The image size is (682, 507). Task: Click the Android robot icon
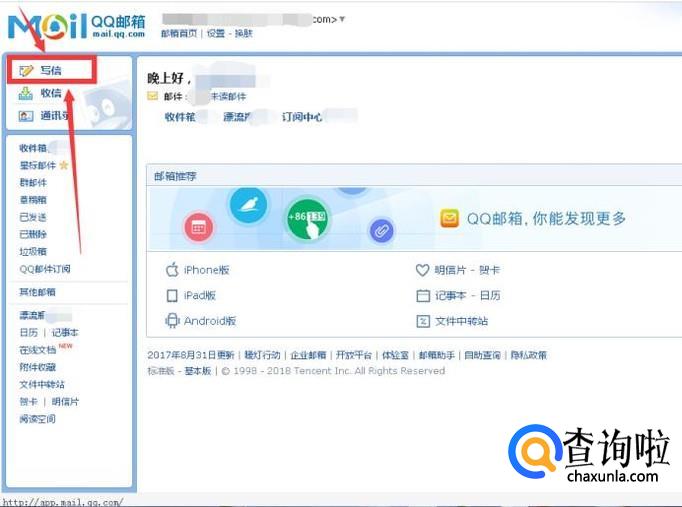(x=172, y=321)
